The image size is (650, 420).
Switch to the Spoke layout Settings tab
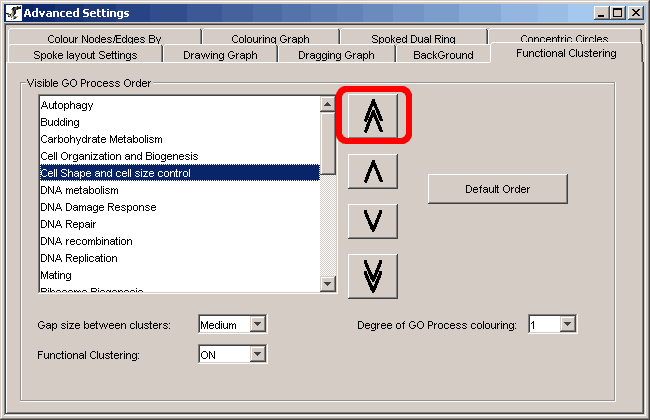(x=85, y=55)
